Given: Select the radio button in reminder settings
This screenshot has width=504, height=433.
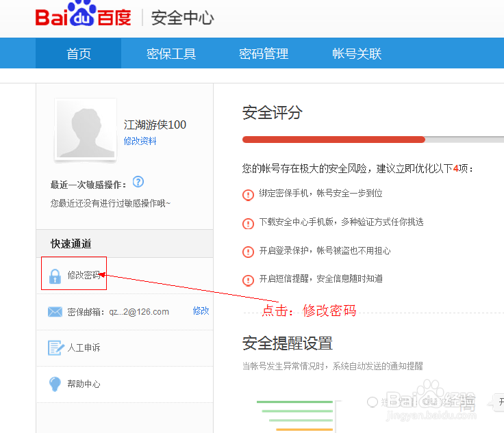Looking at the screenshot, I should pyautogui.click(x=373, y=402).
